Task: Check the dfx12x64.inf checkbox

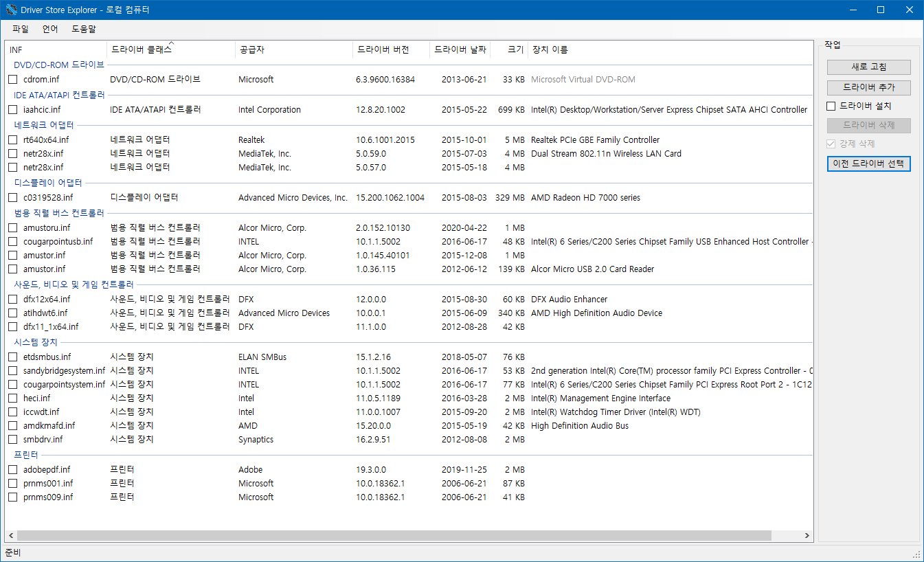Action: pyautogui.click(x=13, y=300)
